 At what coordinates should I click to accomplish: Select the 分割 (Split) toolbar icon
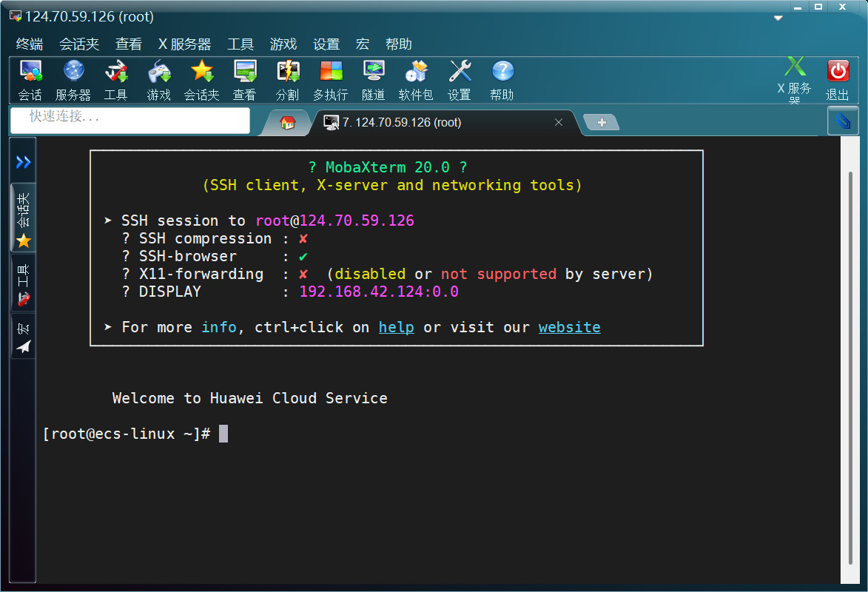tap(288, 81)
